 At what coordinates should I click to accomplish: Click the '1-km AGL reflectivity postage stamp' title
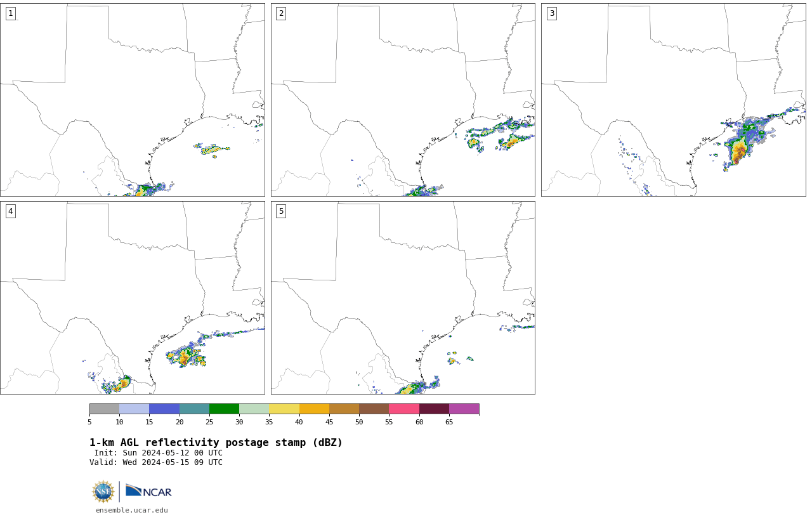216,443
